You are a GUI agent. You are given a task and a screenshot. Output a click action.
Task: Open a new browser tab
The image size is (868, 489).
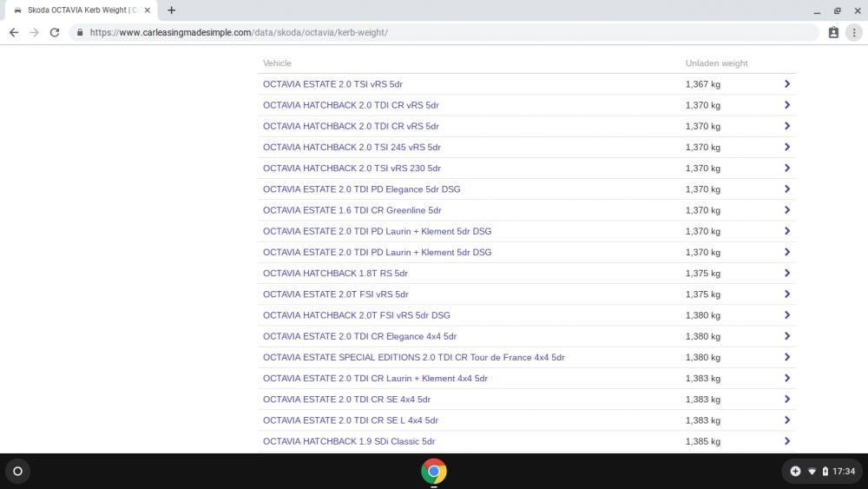172,10
